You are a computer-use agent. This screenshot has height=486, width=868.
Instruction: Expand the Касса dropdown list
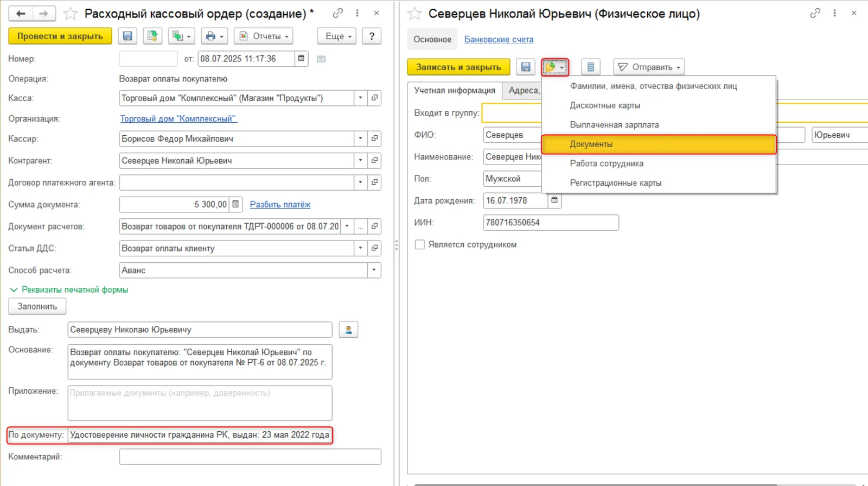(x=361, y=98)
